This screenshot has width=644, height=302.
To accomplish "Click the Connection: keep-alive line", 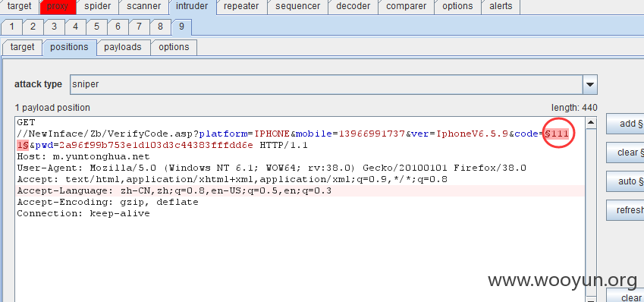I will coord(83,214).
